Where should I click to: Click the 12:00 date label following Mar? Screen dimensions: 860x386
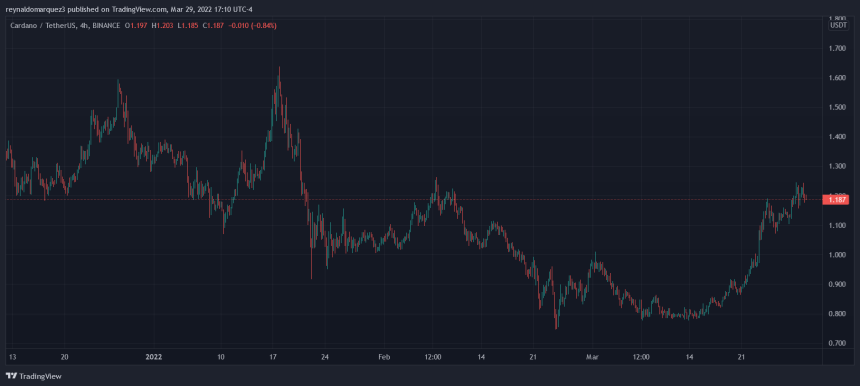[x=641, y=357]
